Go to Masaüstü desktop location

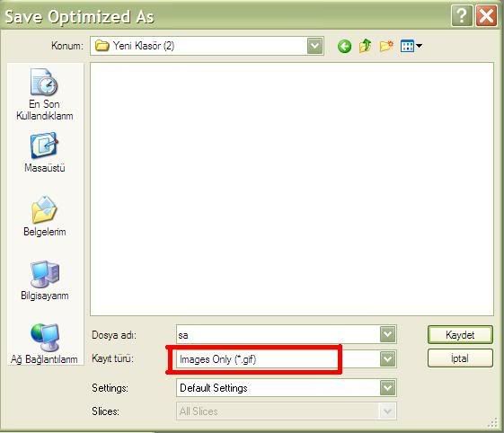coord(44,153)
